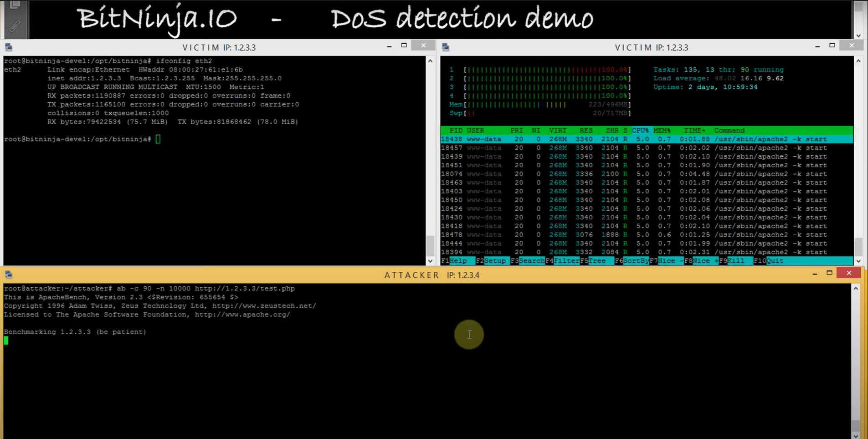Click the CPU 1 usage meter bar
Screen dimensions: 868x439
[547, 70]
